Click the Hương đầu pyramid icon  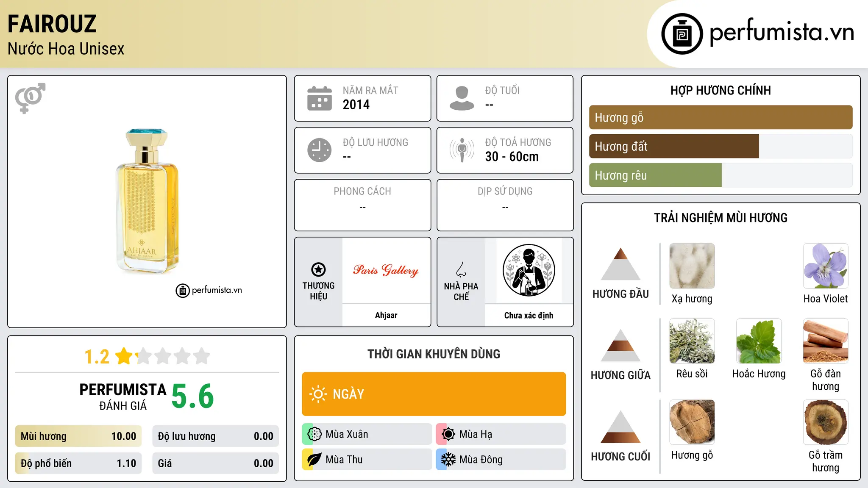click(620, 264)
